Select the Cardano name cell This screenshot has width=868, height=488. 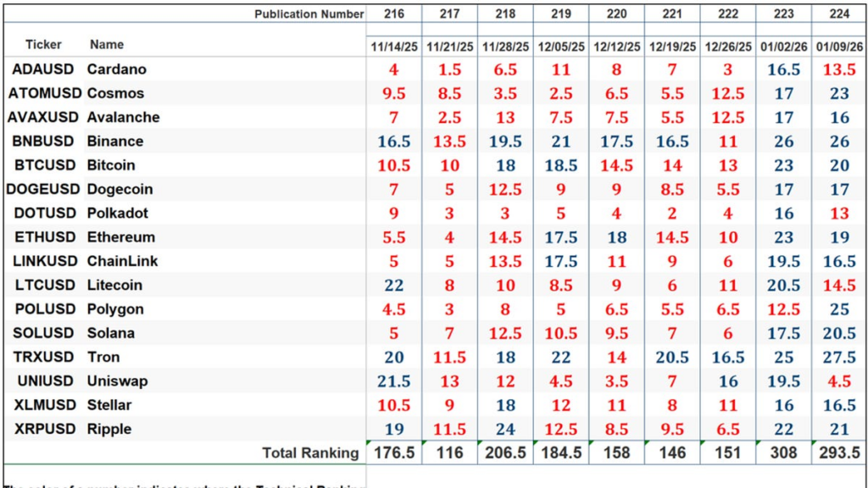coord(116,69)
